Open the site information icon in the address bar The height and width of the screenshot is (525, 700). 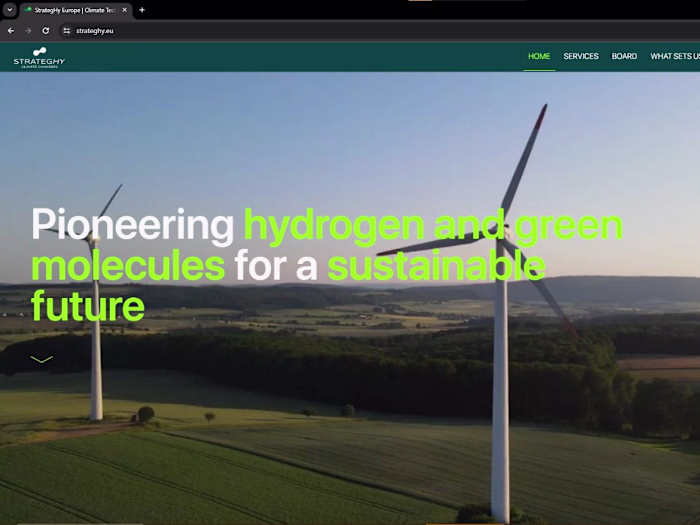coord(67,31)
